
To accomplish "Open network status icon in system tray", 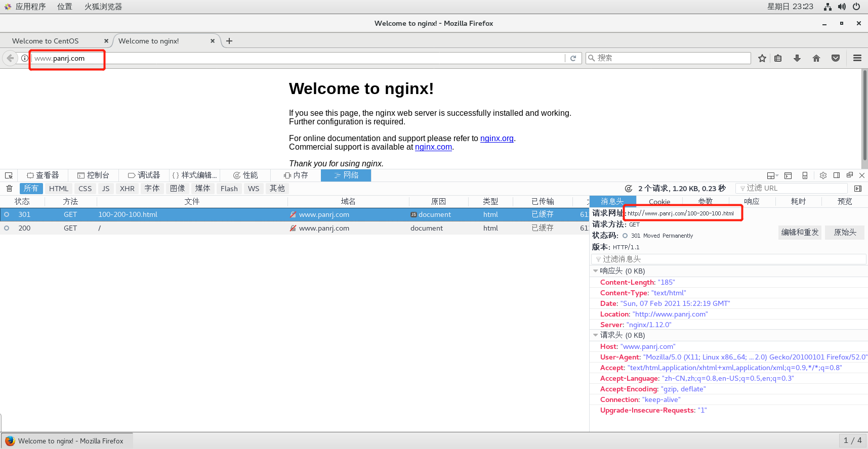I will 828,7.
